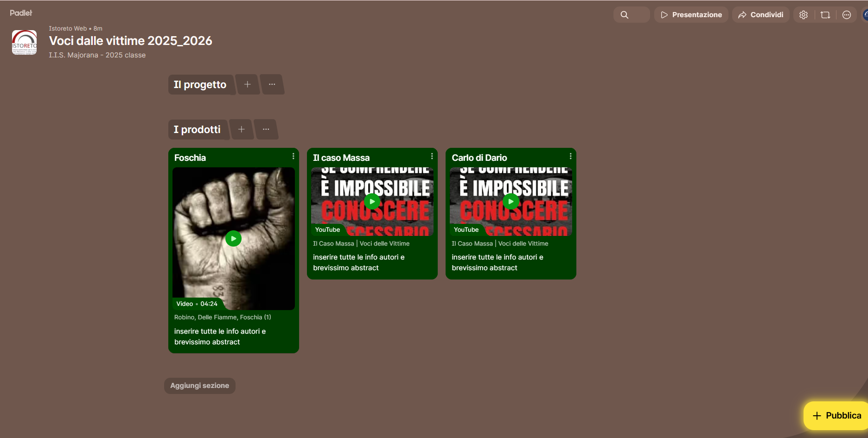Screen dimensions: 868x438
Task: Add a post to the I prodotti section
Action: click(x=242, y=129)
